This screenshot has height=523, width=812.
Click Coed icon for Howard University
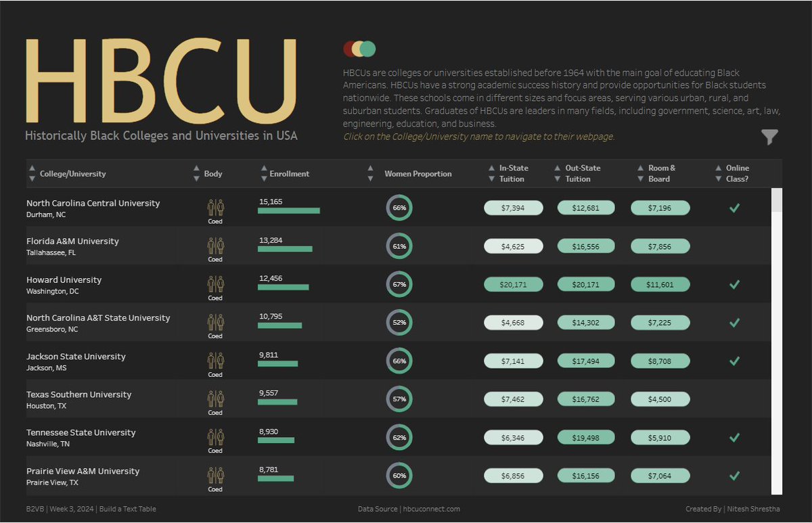pos(215,283)
